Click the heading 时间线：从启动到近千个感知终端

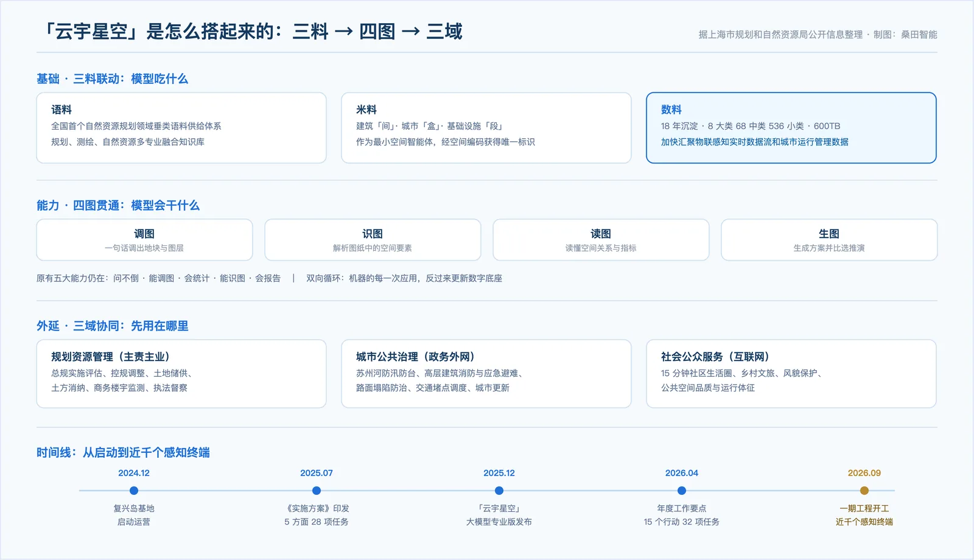click(123, 452)
